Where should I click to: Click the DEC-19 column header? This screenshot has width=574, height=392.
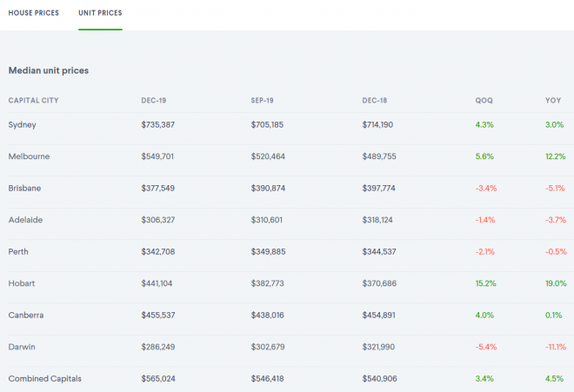click(x=155, y=100)
